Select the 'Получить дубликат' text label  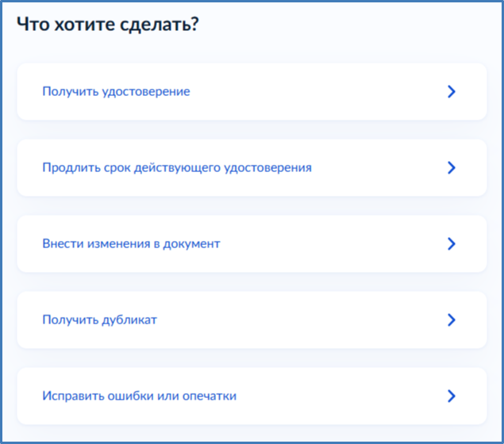click(x=99, y=320)
